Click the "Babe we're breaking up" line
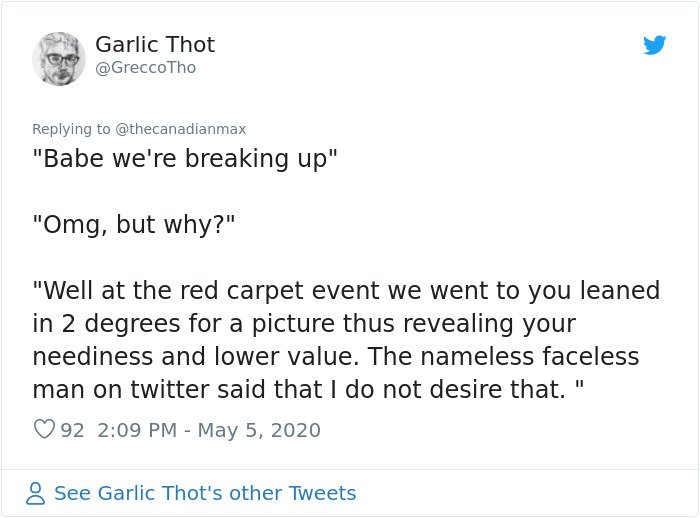The image size is (700, 518). (185, 160)
